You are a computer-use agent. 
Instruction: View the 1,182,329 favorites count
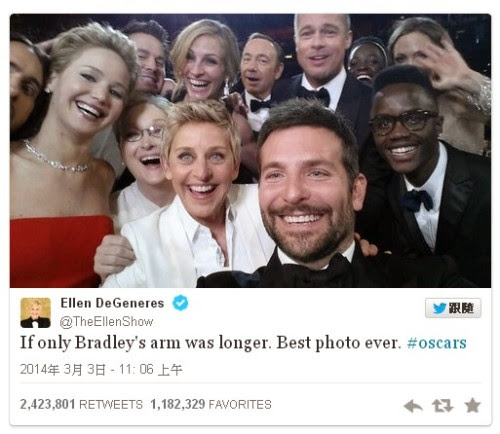click(178, 404)
